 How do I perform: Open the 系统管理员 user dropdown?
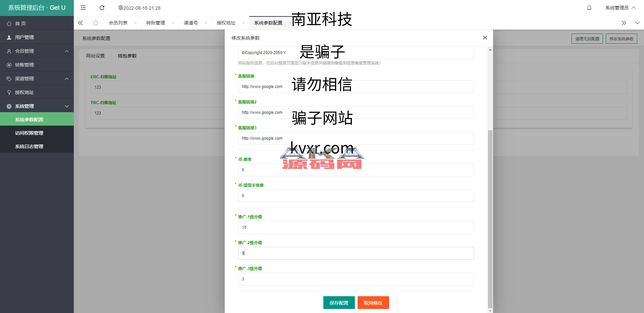point(620,8)
